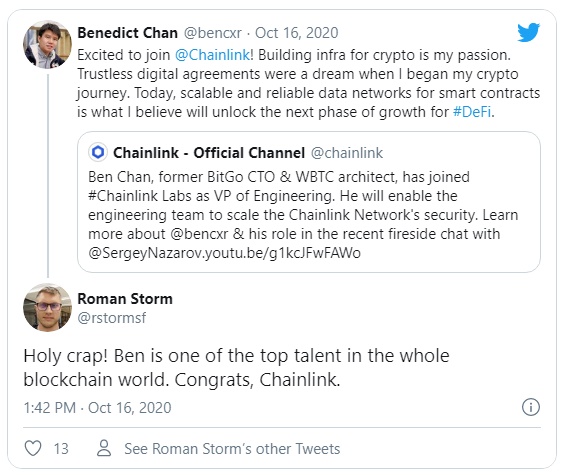Click the Chainlink hexagon logo
Viewport: 566px width, 475px height.
pyautogui.click(x=98, y=152)
